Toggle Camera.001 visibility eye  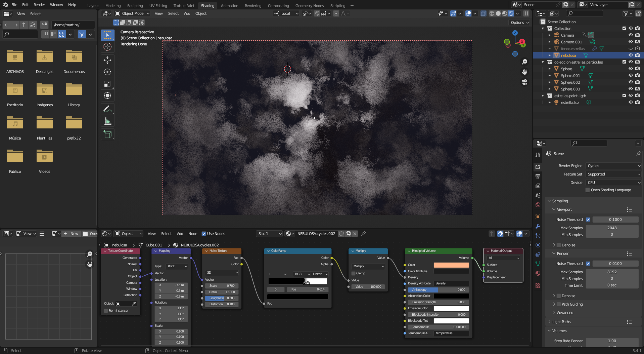pos(631,42)
